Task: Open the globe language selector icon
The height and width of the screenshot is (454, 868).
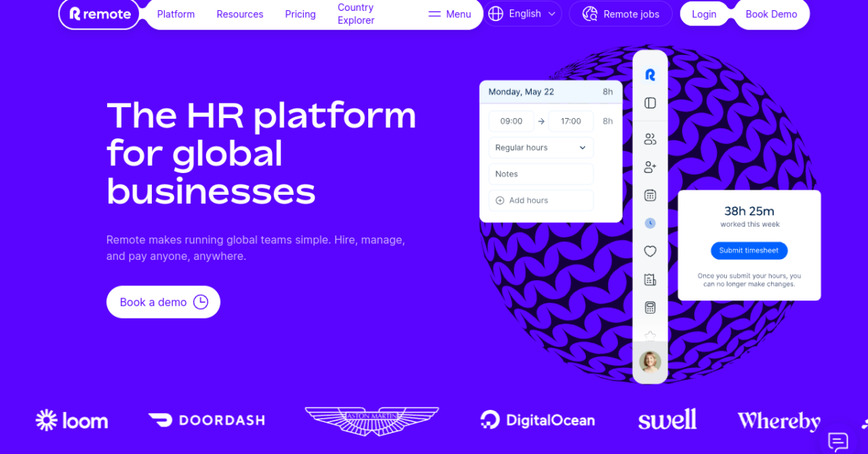Action: pyautogui.click(x=496, y=13)
